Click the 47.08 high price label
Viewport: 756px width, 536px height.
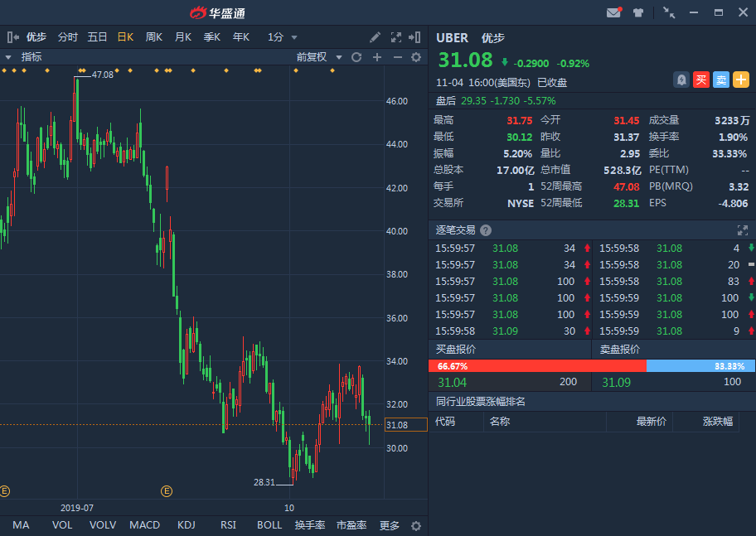[103, 75]
